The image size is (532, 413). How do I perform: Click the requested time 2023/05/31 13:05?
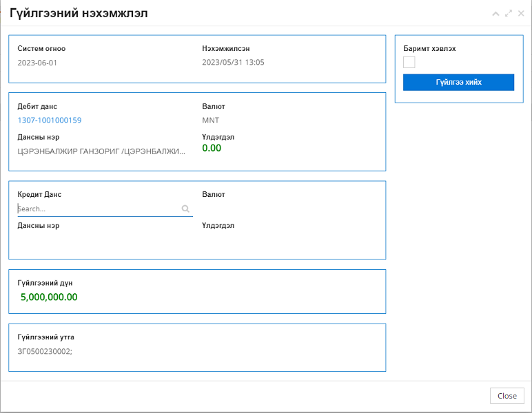point(233,63)
